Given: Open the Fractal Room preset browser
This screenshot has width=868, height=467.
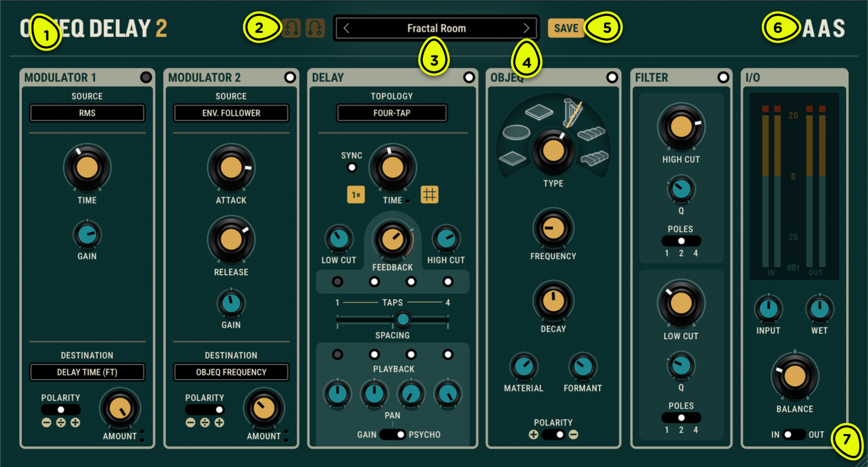Looking at the screenshot, I should point(436,28).
